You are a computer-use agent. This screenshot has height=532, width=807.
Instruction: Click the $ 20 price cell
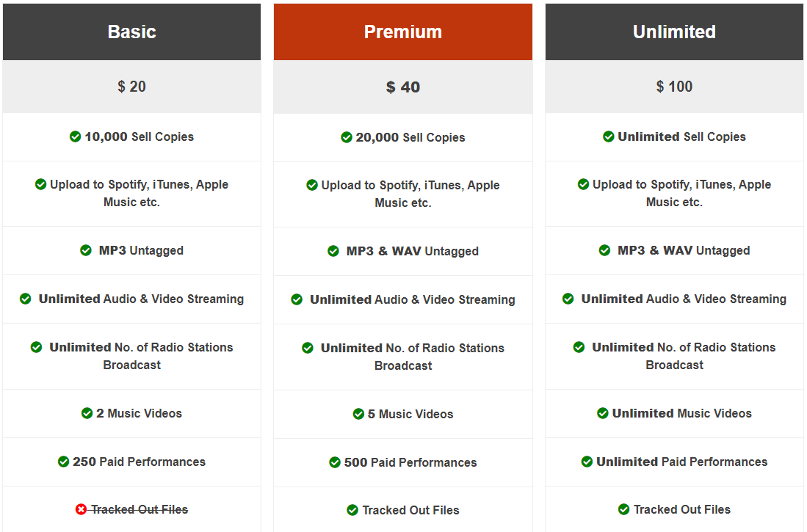pos(131,87)
